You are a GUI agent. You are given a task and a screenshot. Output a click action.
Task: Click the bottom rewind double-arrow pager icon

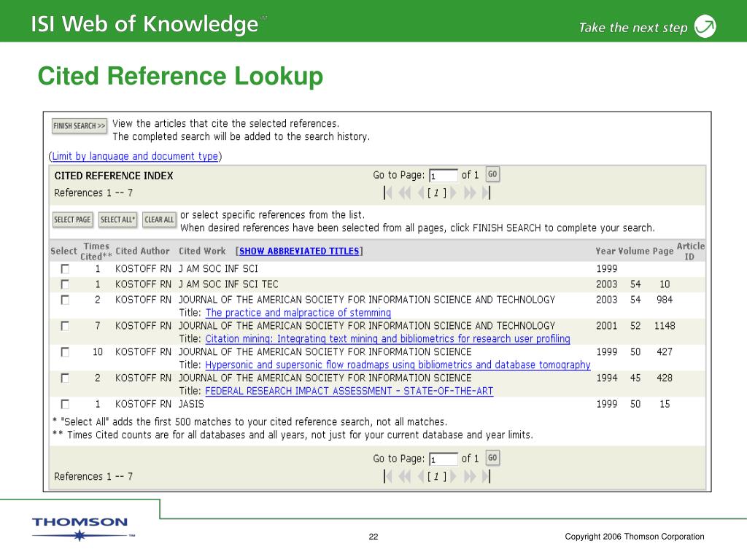[x=405, y=476]
